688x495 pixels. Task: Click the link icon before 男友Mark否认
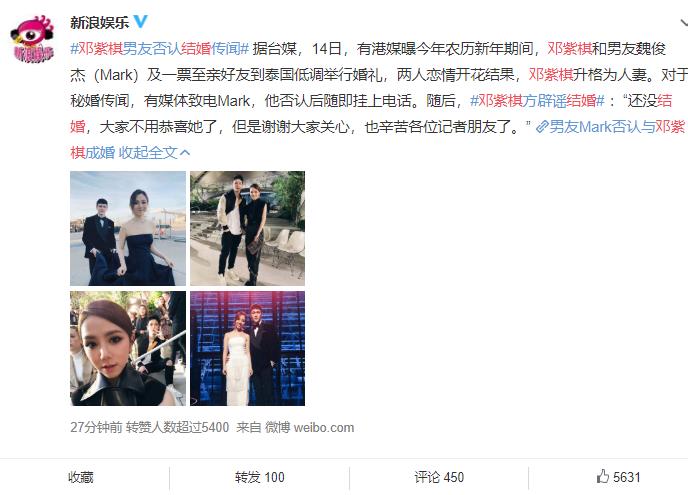541,127
